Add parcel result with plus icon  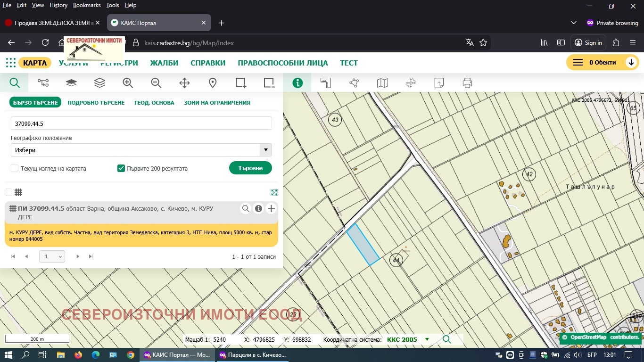(271, 209)
